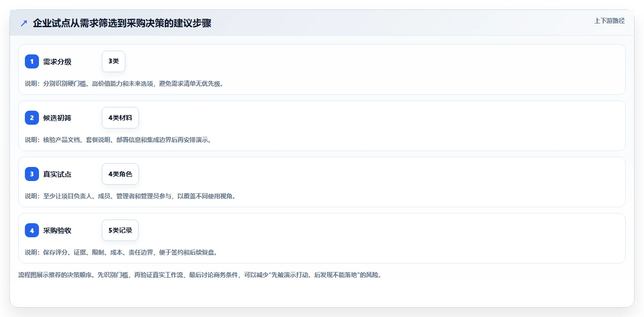Select the 3类 tag
644x317 pixels.
coord(114,61)
